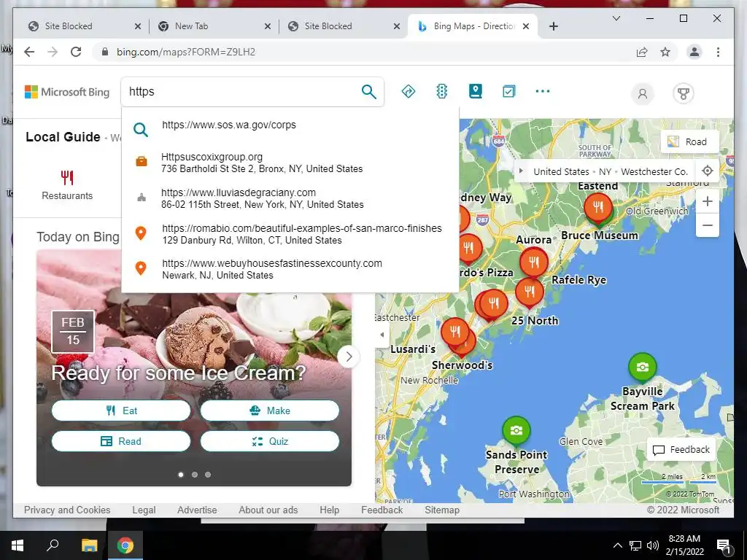747x560 pixels.
Task: Open the checklist icon next to My Places
Action: [x=508, y=91]
